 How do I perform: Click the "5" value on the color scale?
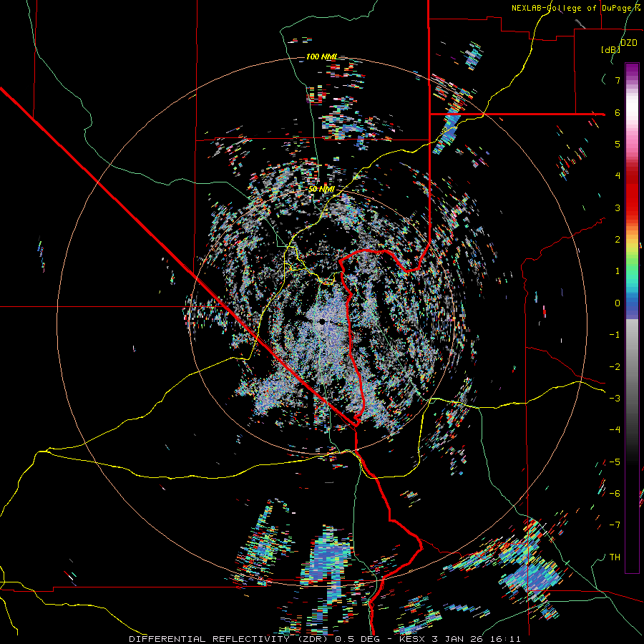618,144
